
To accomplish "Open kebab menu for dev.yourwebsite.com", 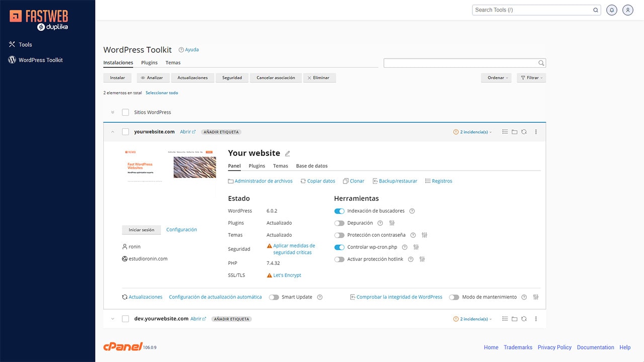I will click(536, 319).
